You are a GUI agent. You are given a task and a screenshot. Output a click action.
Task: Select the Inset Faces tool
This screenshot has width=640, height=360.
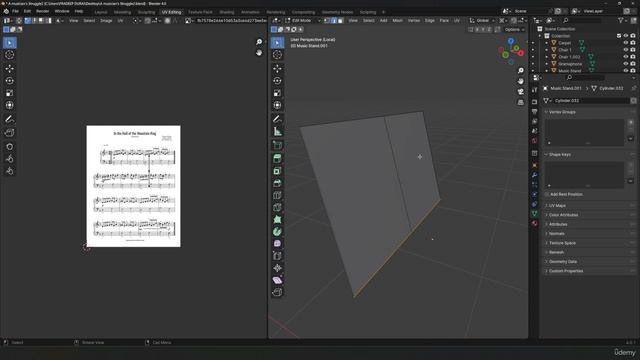pyautogui.click(x=277, y=171)
